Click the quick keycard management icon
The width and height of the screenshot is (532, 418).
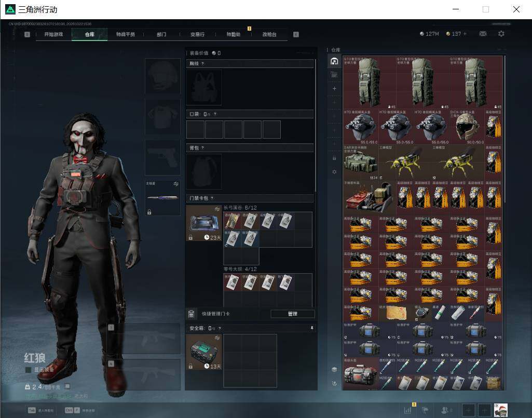click(191, 314)
